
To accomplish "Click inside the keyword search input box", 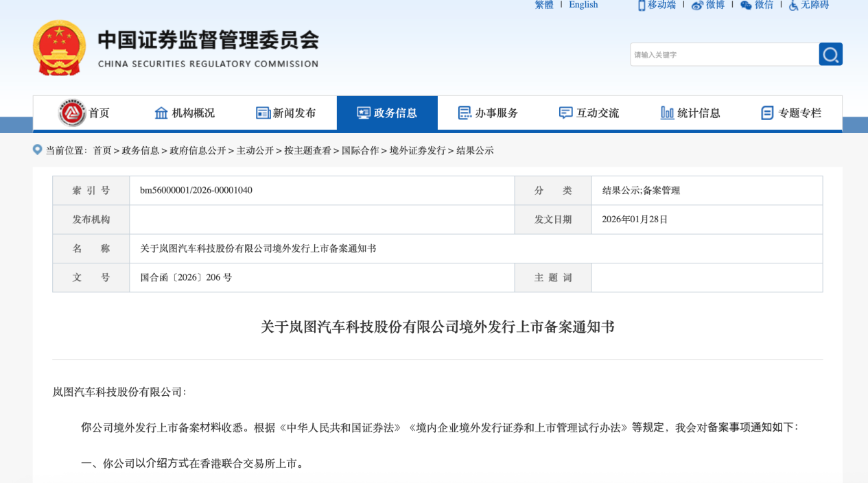I will [x=720, y=54].
